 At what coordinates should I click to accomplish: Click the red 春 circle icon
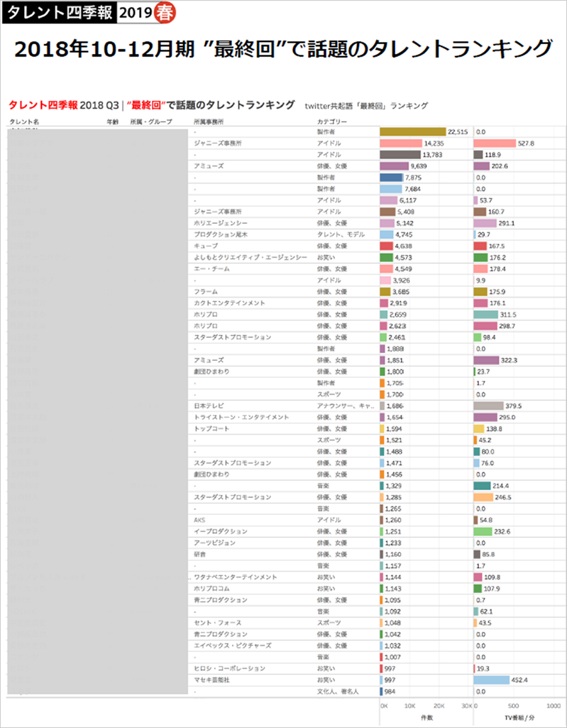tap(165, 12)
